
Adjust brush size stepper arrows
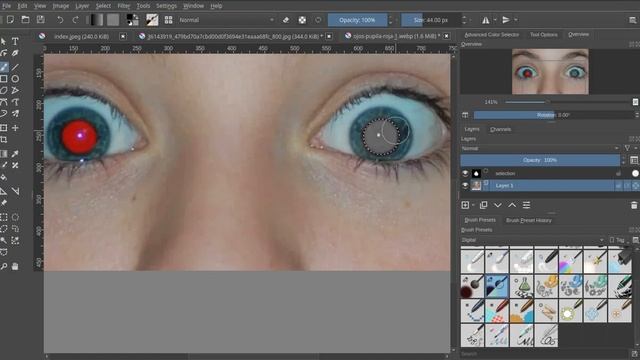464,20
